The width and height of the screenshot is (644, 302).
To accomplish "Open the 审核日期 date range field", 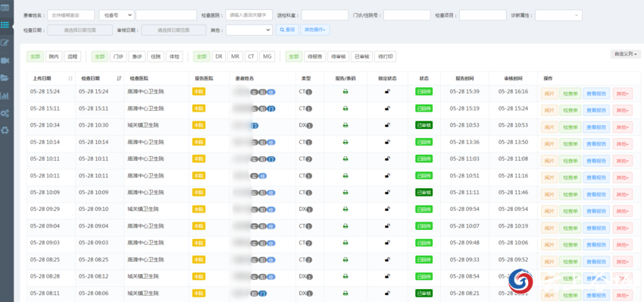I will click(174, 30).
